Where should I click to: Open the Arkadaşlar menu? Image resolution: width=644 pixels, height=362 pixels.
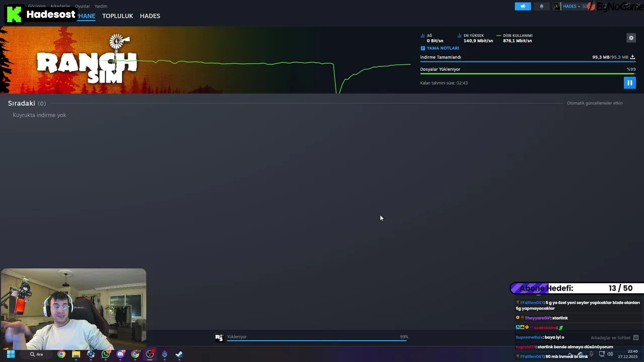(x=60, y=6)
